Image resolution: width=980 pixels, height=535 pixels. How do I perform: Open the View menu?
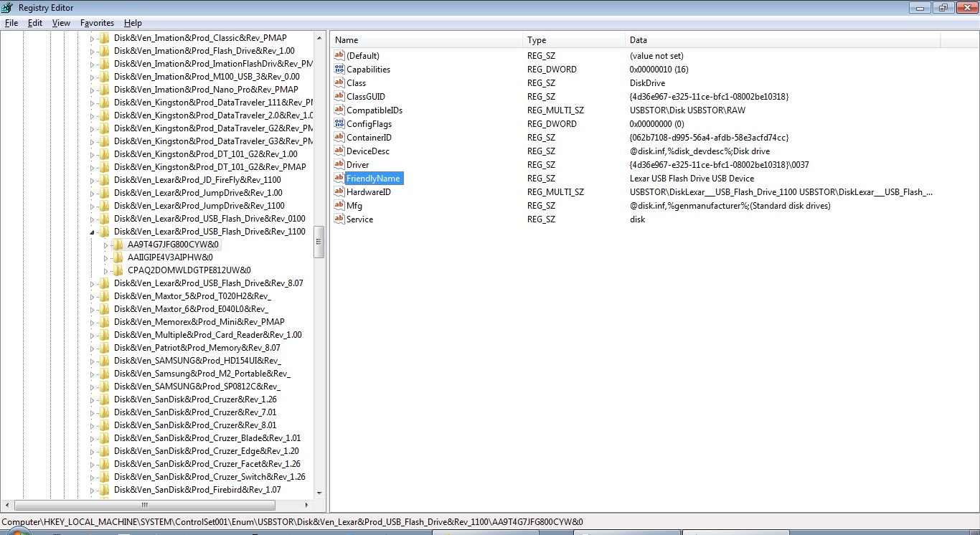point(61,23)
